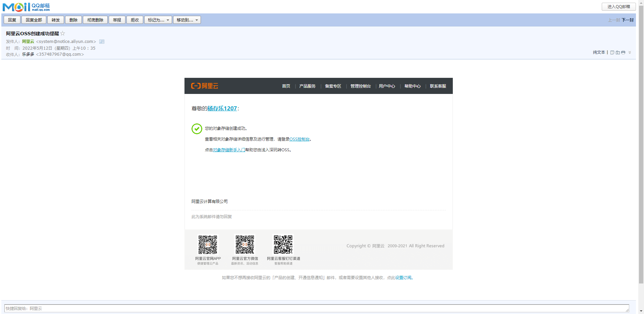Click the page vertical scrollbar
This screenshot has width=644, height=314.
641,144
